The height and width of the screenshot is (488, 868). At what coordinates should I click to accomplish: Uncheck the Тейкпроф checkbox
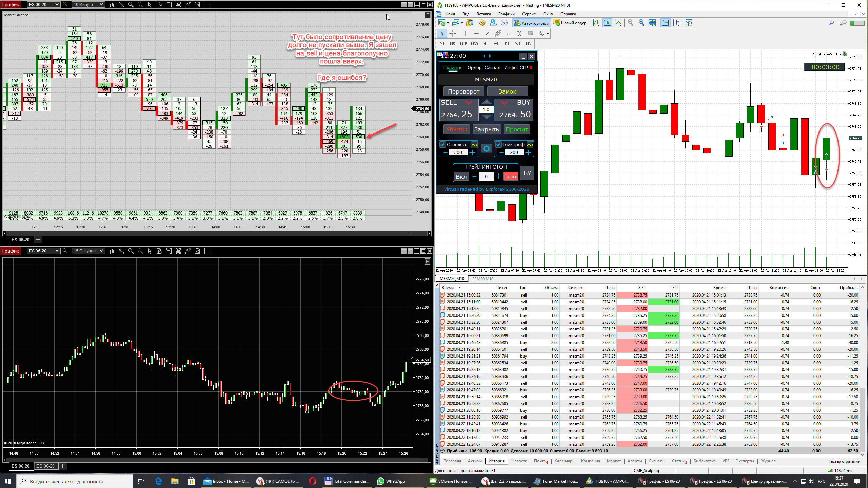coord(498,145)
